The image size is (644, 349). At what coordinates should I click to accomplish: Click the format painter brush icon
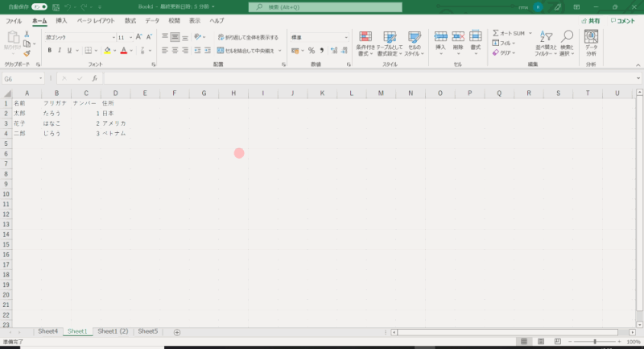click(x=27, y=54)
